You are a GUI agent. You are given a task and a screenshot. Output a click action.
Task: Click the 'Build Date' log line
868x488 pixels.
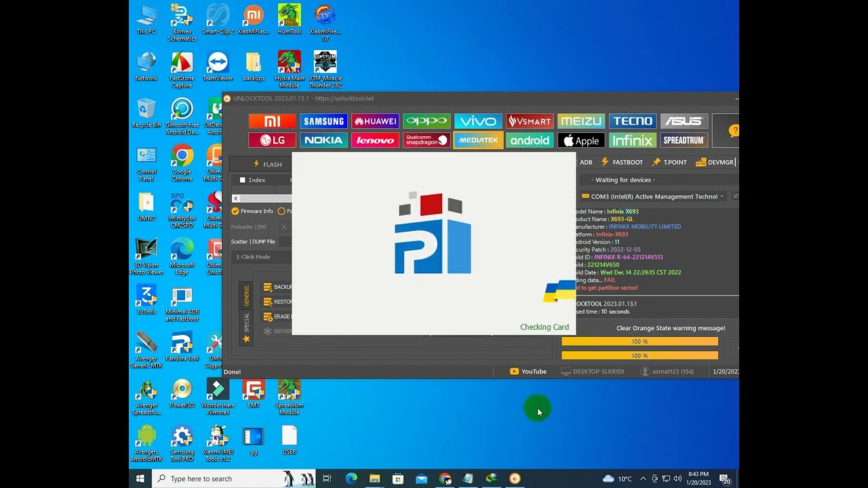point(628,272)
